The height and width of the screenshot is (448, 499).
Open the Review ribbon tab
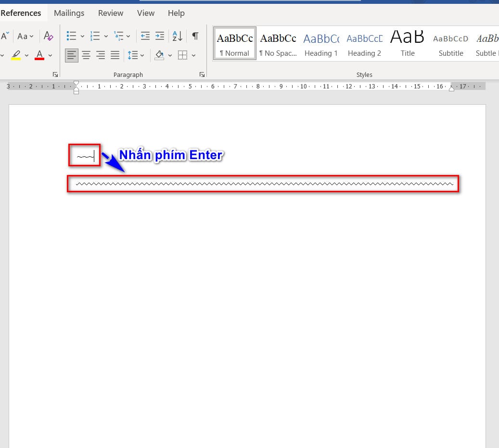click(111, 13)
